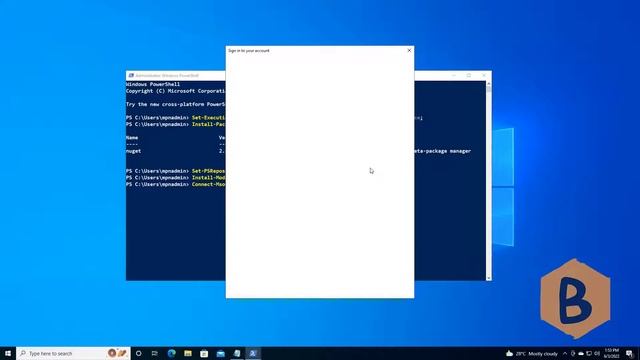Open Microsoft Store from the taskbar

tap(204, 353)
